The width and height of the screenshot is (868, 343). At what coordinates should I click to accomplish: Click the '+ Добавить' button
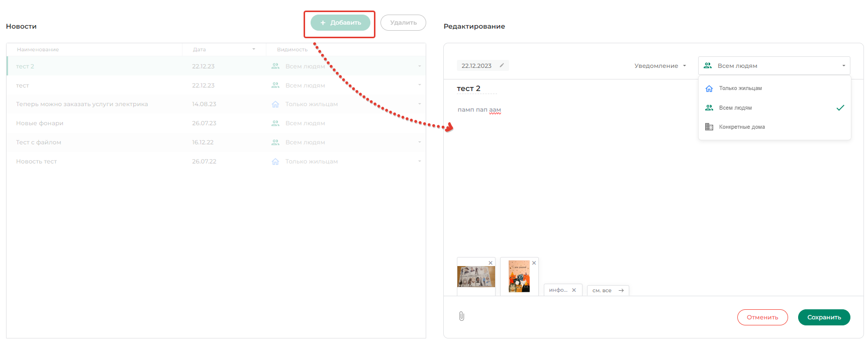tap(340, 23)
